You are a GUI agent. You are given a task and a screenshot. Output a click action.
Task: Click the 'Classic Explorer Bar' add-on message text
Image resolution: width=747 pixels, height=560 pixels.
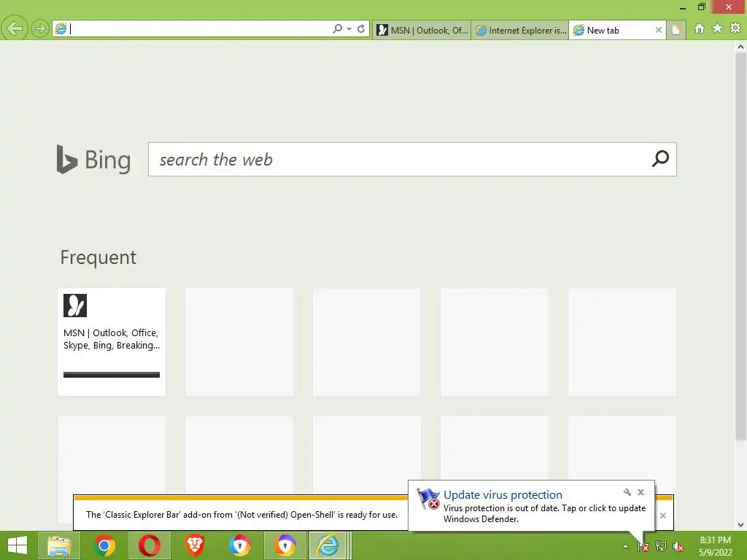(x=241, y=515)
